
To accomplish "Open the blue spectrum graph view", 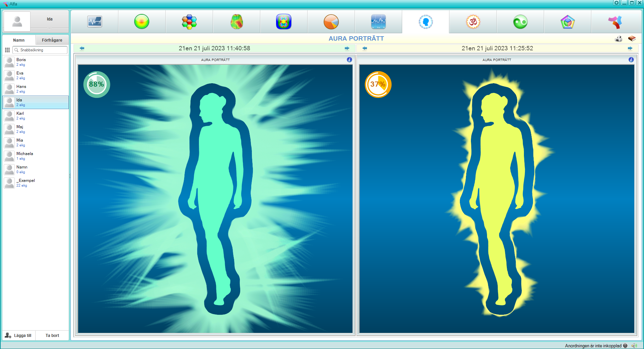I will (x=378, y=22).
